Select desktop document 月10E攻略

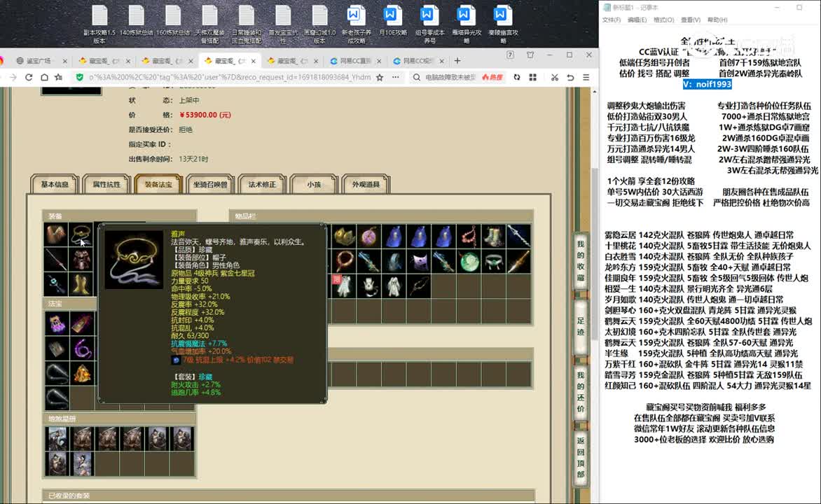pos(393,21)
